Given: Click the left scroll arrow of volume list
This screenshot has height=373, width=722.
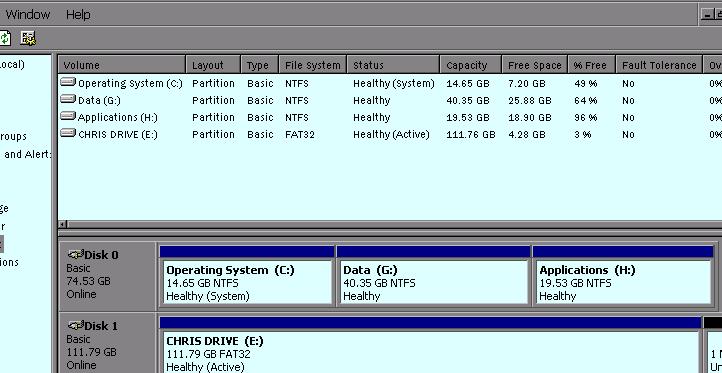Looking at the screenshot, I should coord(64,224).
